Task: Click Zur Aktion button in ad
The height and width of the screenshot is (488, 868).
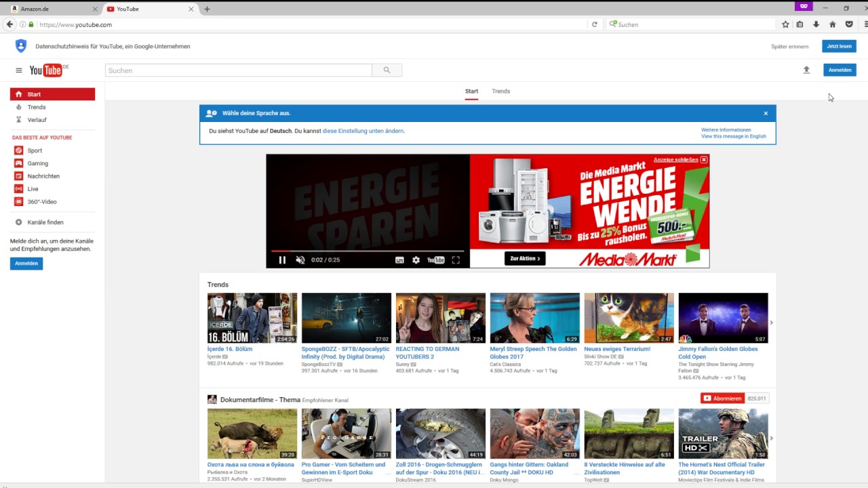Action: pyautogui.click(x=525, y=258)
